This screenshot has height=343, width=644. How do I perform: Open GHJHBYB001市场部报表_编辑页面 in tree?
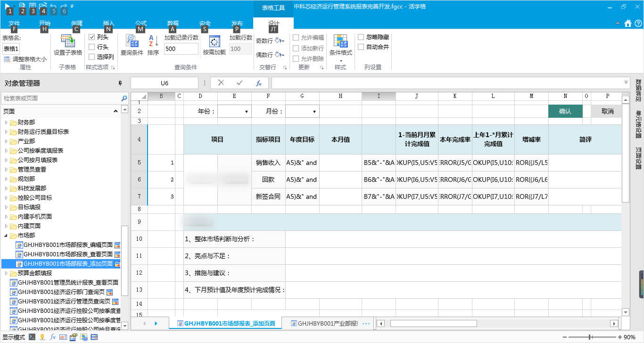[x=68, y=245]
